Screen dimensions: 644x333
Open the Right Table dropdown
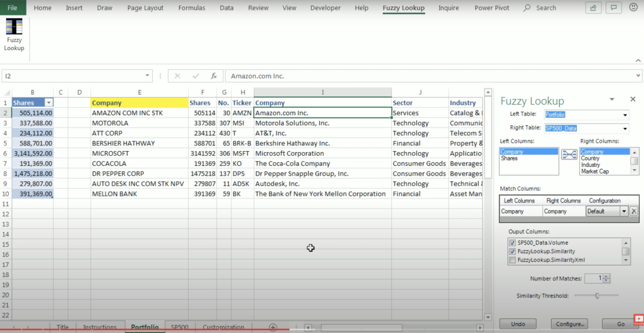coord(625,129)
